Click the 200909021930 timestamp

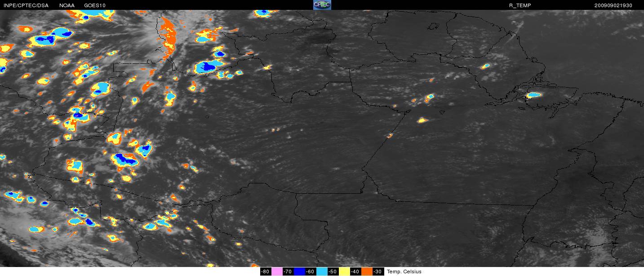(613, 5)
